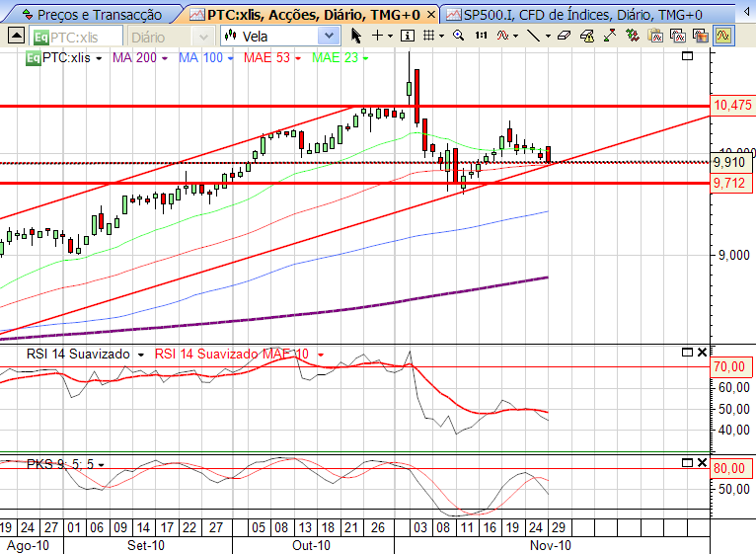Click the PTC:xlis symbol input field
The image size is (756, 554).
click(x=76, y=37)
